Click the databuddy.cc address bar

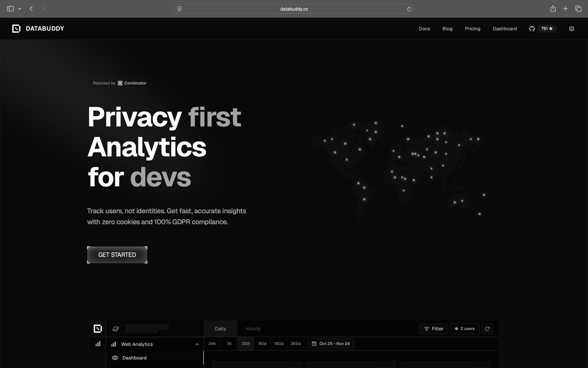pos(294,9)
